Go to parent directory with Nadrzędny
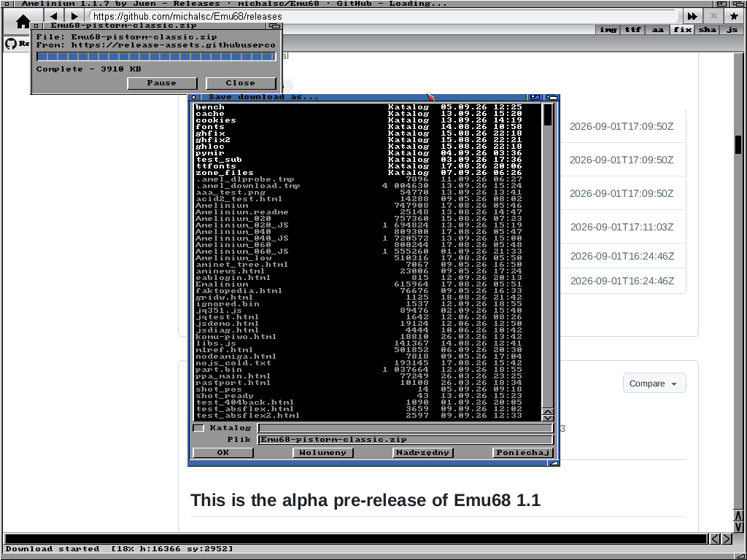Image resolution: width=747 pixels, height=560 pixels. [423, 452]
